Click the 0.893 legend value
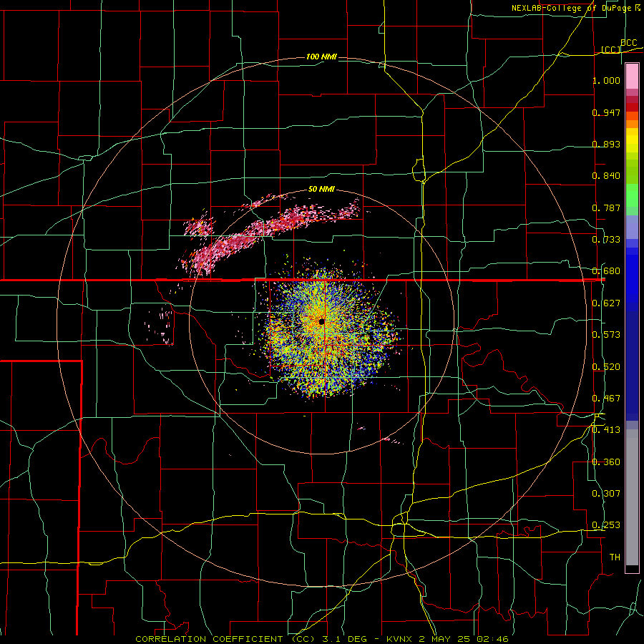This screenshot has height=644, width=644. click(x=606, y=144)
